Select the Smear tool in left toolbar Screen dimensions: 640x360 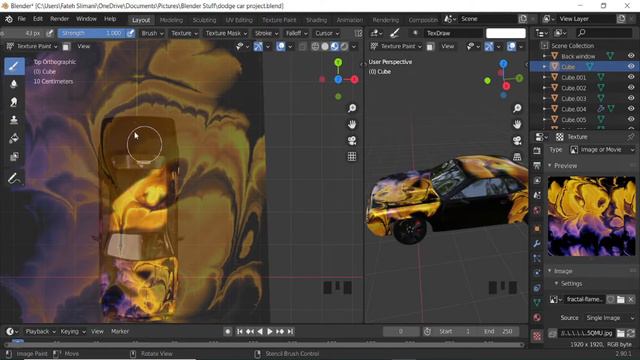click(14, 102)
